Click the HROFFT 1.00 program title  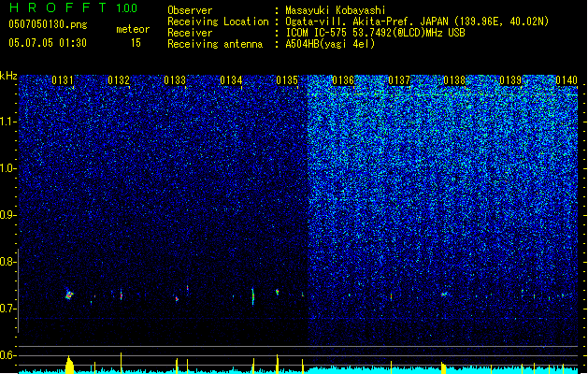[74, 7]
